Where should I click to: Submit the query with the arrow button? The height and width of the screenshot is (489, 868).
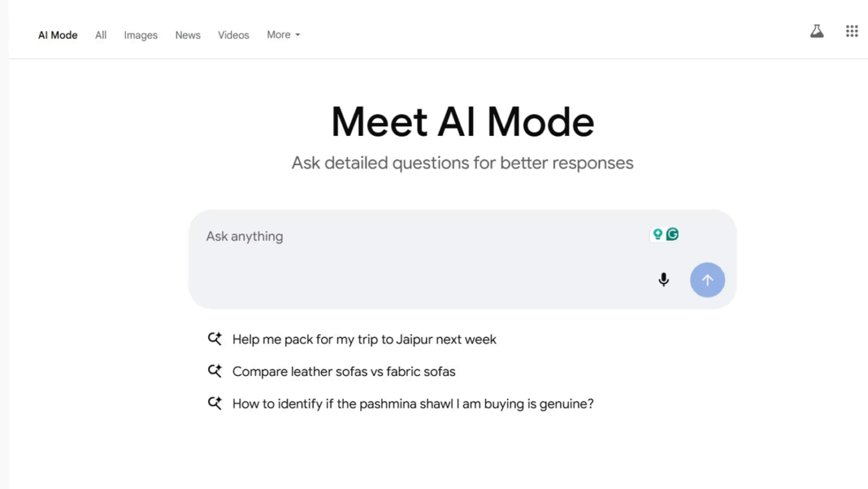coord(707,280)
